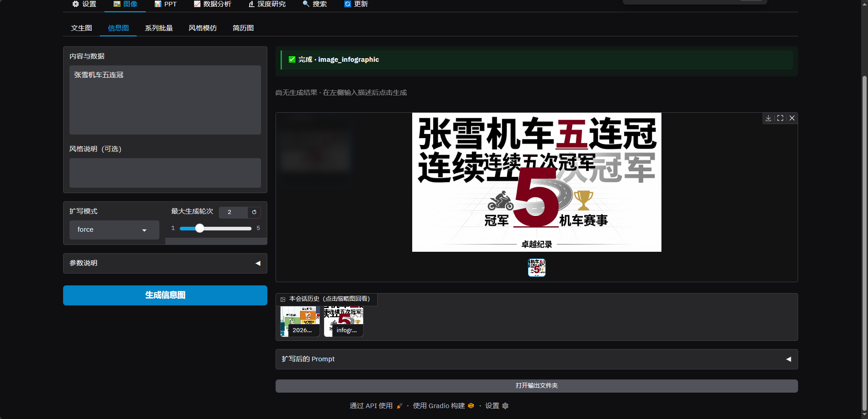The image size is (868, 419).
Task: Select the 文生图 sub-tab
Action: 81,28
